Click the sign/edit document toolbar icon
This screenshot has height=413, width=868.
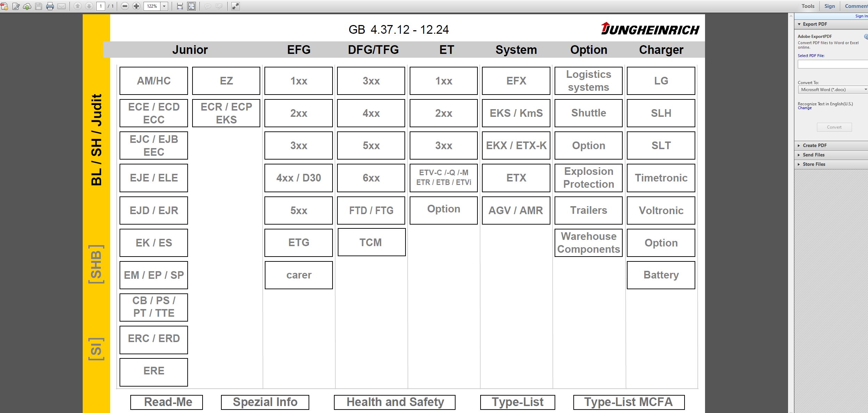coord(16,6)
